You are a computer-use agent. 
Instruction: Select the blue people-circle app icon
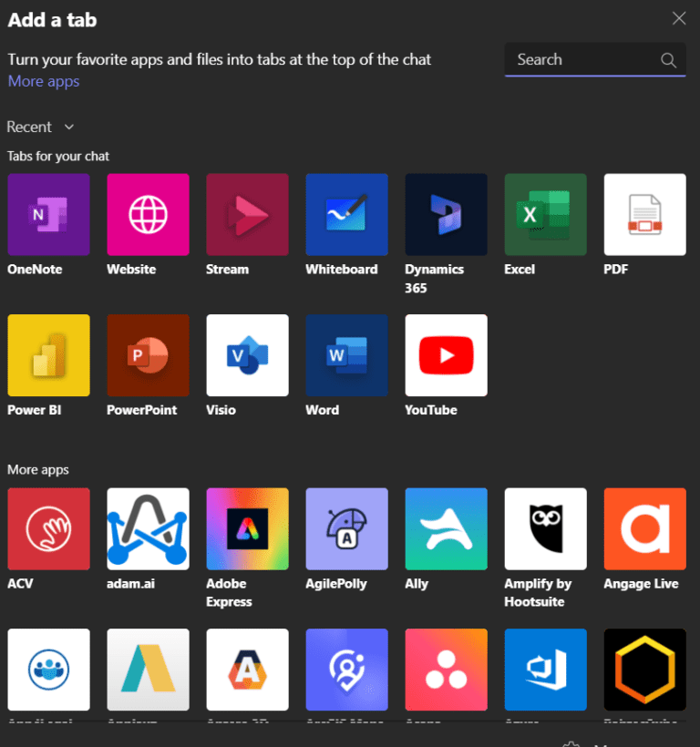pyautogui.click(x=48, y=670)
